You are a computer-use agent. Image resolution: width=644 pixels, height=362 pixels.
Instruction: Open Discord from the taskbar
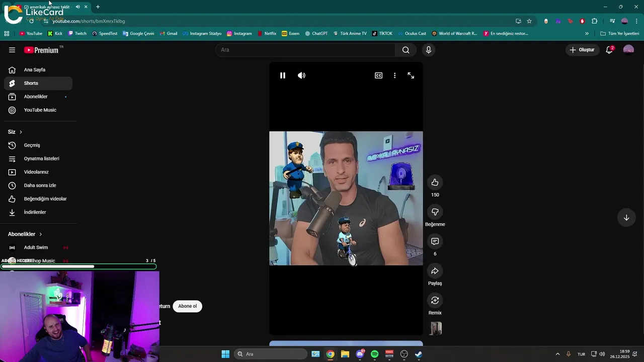[360, 354]
